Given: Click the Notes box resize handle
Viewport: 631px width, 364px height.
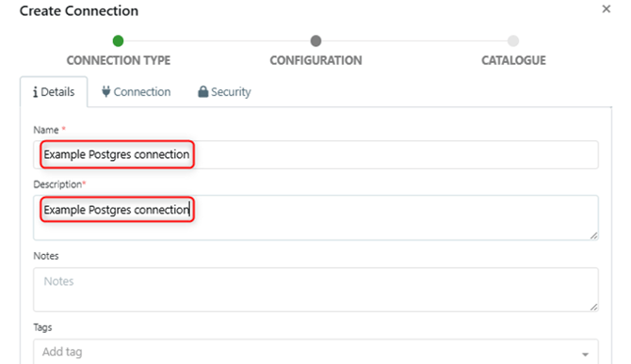Looking at the screenshot, I should pyautogui.click(x=594, y=307).
